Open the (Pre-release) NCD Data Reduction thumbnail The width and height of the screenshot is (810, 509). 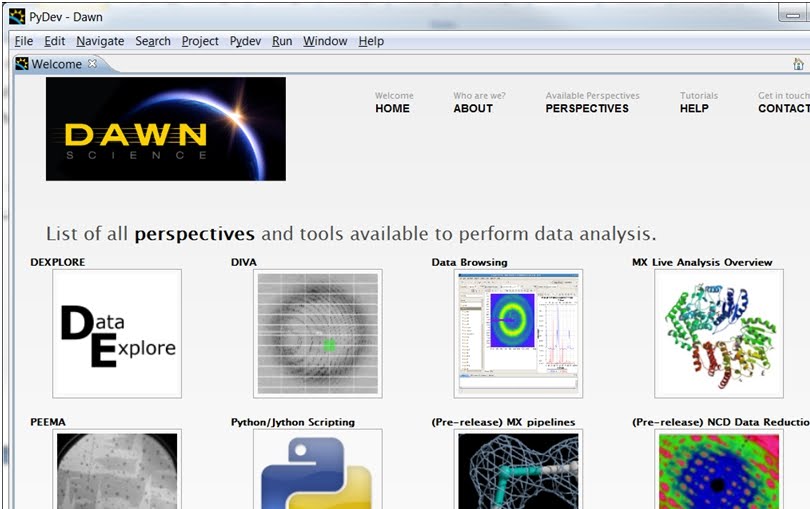tap(719, 469)
